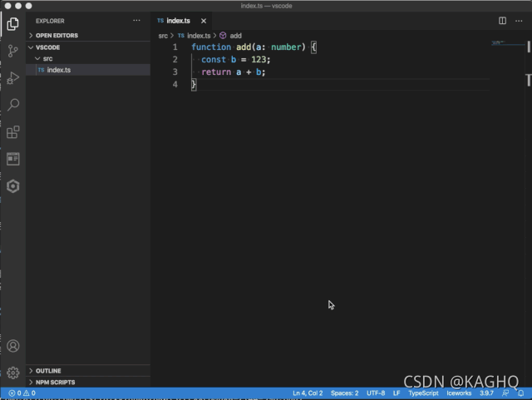Click the EXPLORER panel title
Viewport: 532px width, 400px height.
pyautogui.click(x=50, y=21)
